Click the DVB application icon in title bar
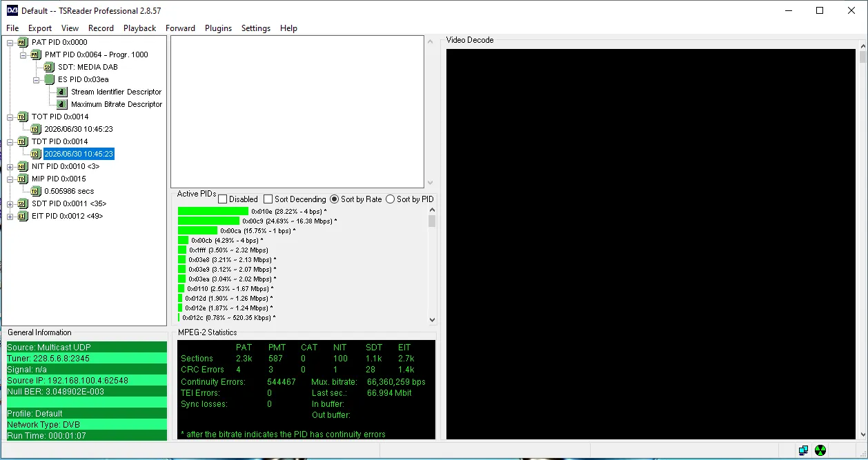 (12, 10)
